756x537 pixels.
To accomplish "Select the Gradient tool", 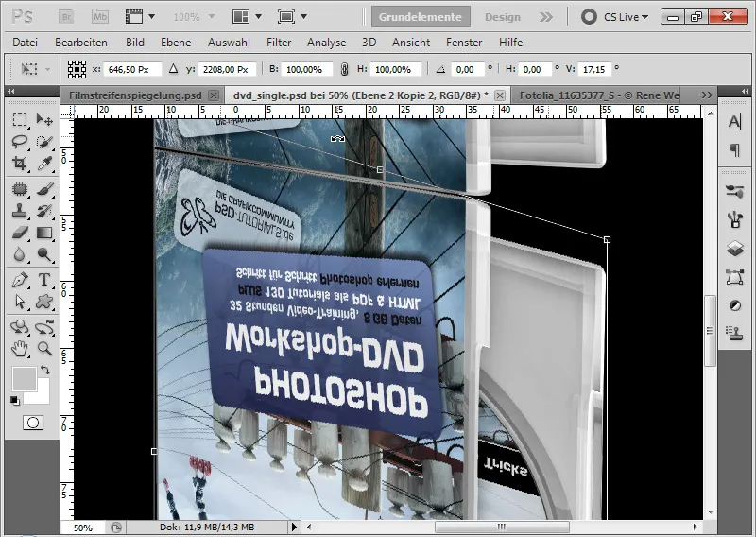I will 44,233.
